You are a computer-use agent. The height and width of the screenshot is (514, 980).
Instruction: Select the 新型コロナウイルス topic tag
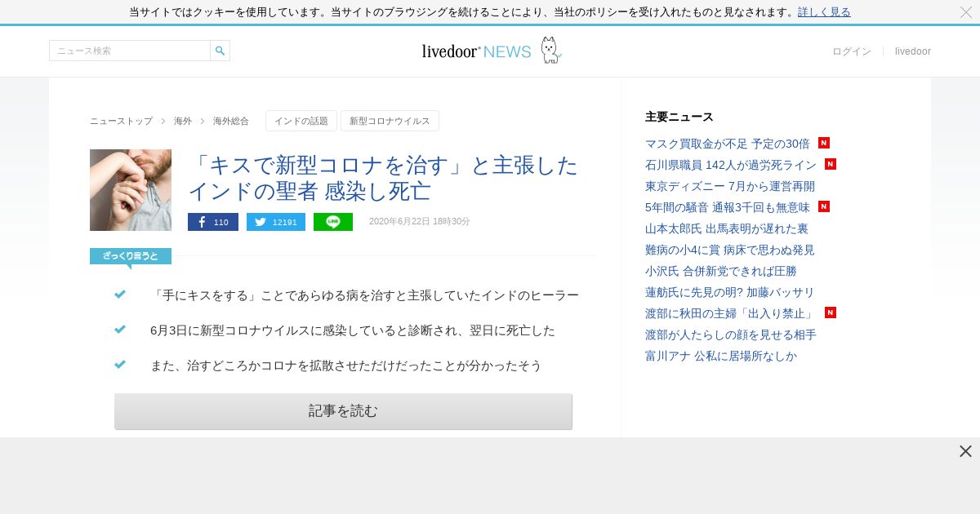click(x=390, y=121)
